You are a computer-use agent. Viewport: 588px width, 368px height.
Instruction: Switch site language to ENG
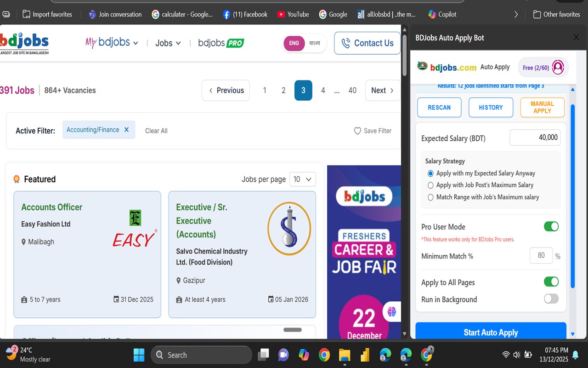tap(294, 43)
